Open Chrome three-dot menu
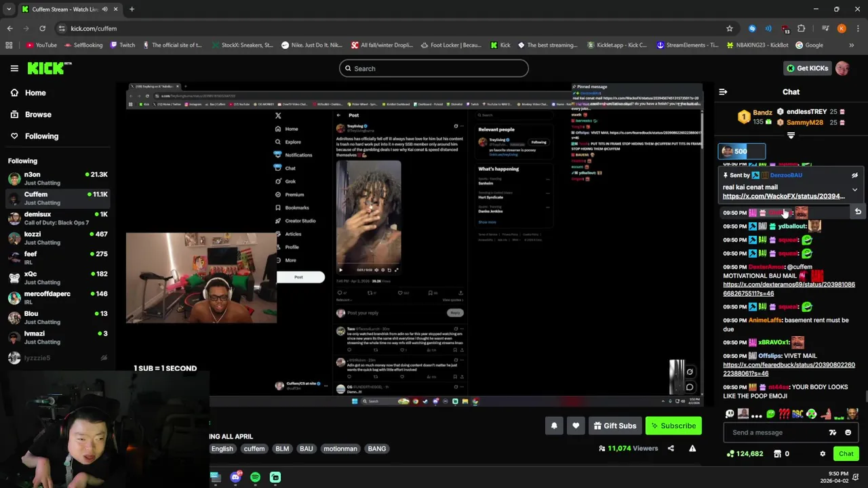 (x=856, y=28)
